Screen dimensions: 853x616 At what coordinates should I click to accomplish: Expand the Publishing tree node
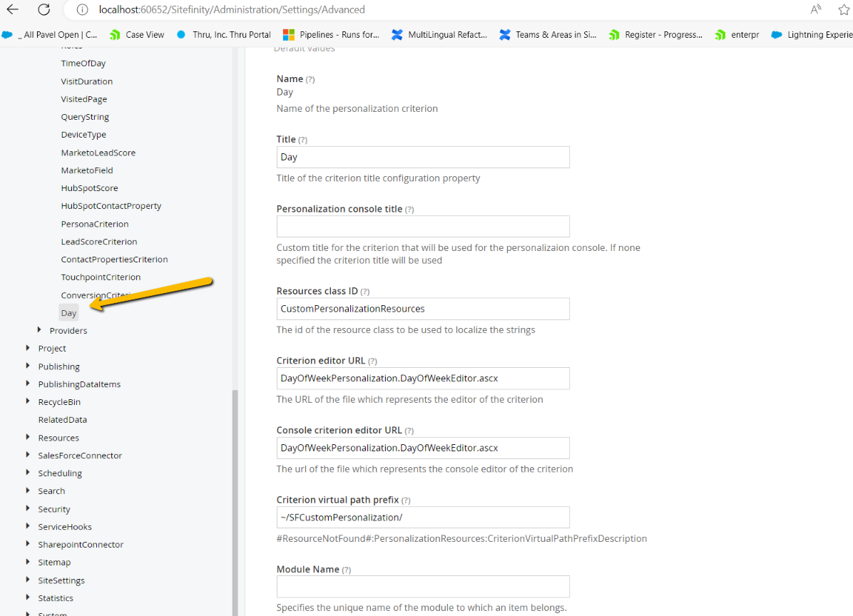tap(28, 366)
